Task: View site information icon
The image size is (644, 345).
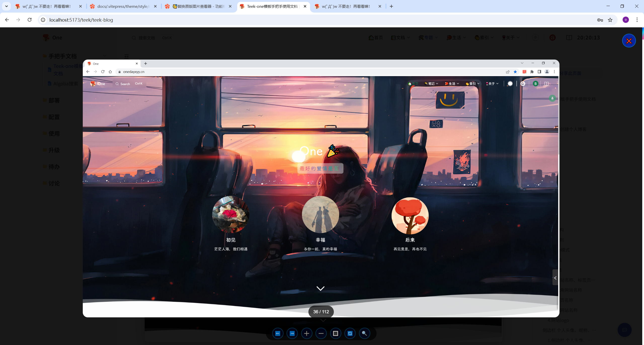Action: [43, 20]
